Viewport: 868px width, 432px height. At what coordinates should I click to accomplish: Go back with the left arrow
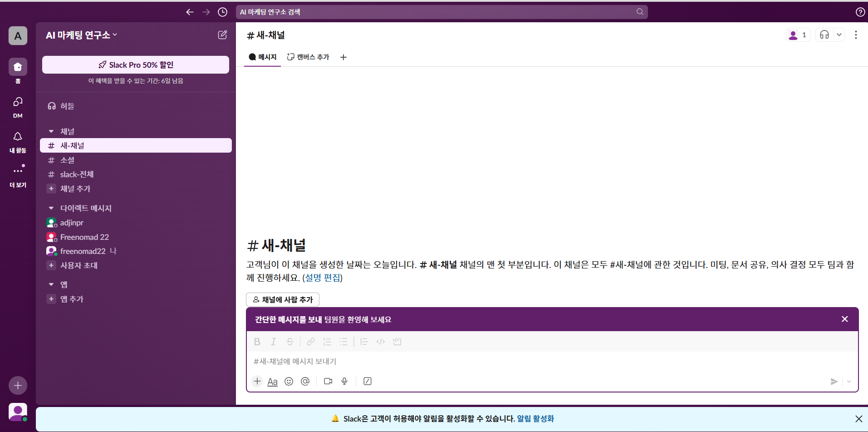pyautogui.click(x=190, y=12)
